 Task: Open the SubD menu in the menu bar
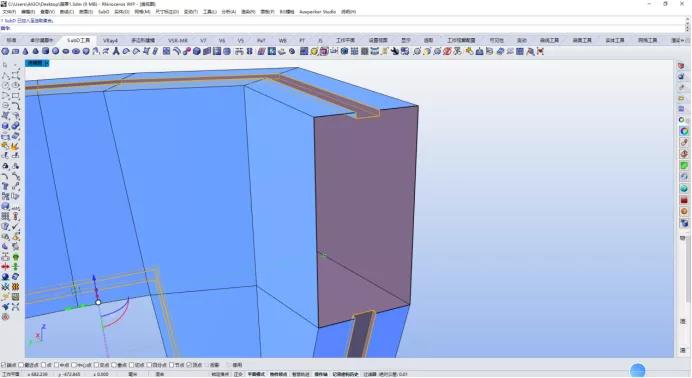pos(104,12)
